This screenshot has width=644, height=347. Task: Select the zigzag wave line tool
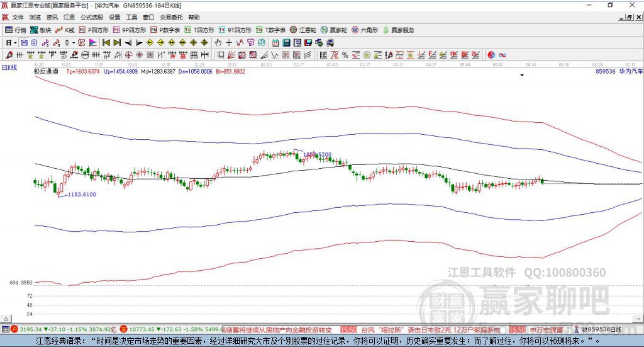[275, 55]
